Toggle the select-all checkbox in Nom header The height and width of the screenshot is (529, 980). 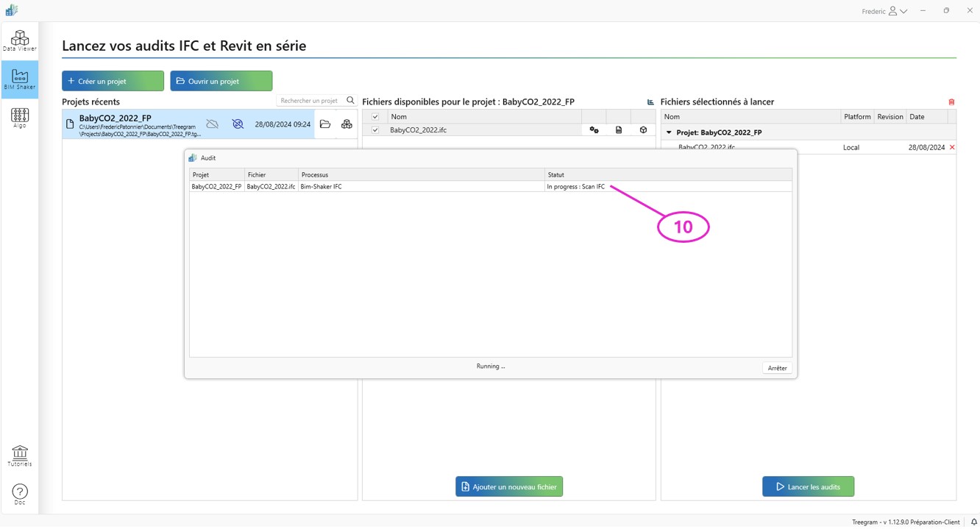click(375, 117)
